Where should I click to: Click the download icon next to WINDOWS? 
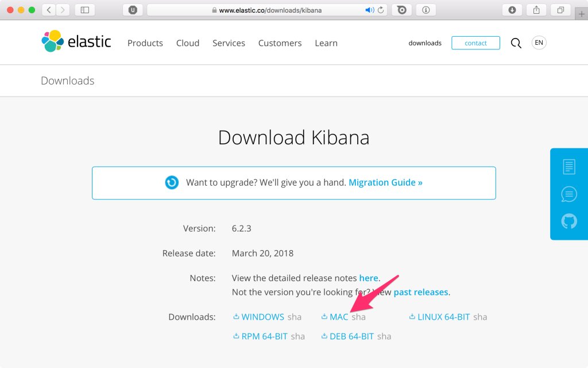point(236,317)
